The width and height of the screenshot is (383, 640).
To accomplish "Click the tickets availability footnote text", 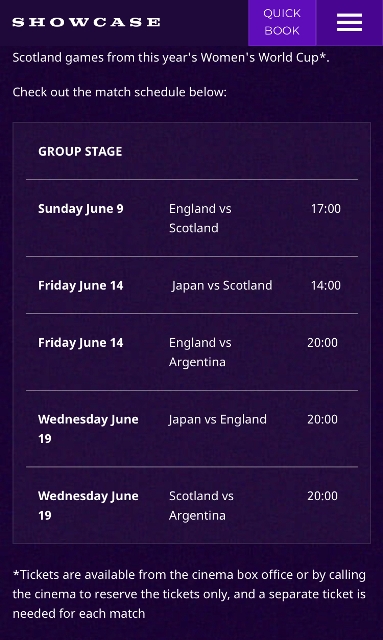I will click(x=189, y=594).
